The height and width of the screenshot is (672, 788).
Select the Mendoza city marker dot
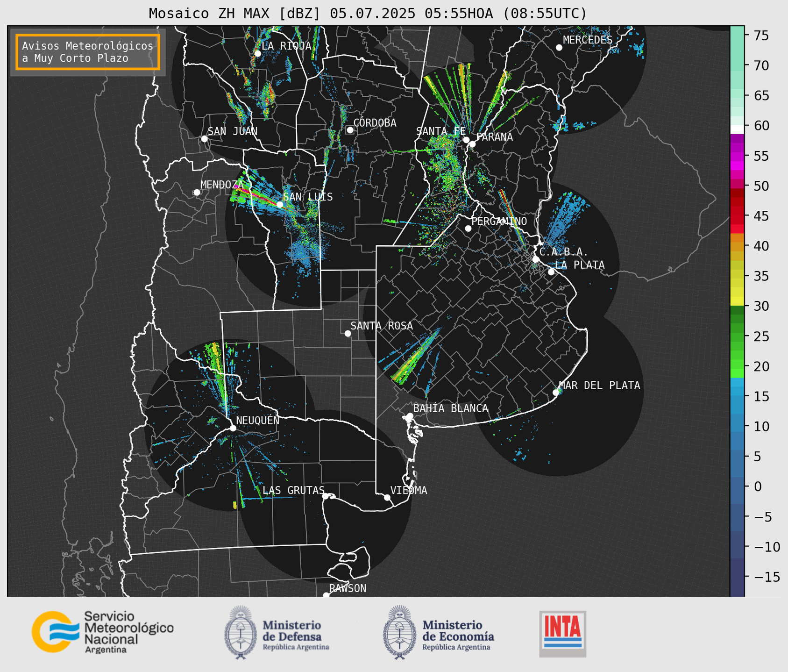pyautogui.click(x=197, y=193)
